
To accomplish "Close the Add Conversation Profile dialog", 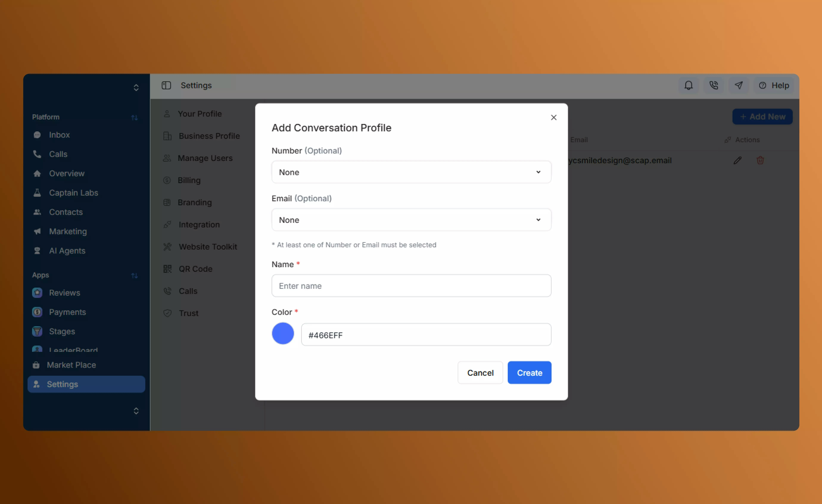I will 554,117.
